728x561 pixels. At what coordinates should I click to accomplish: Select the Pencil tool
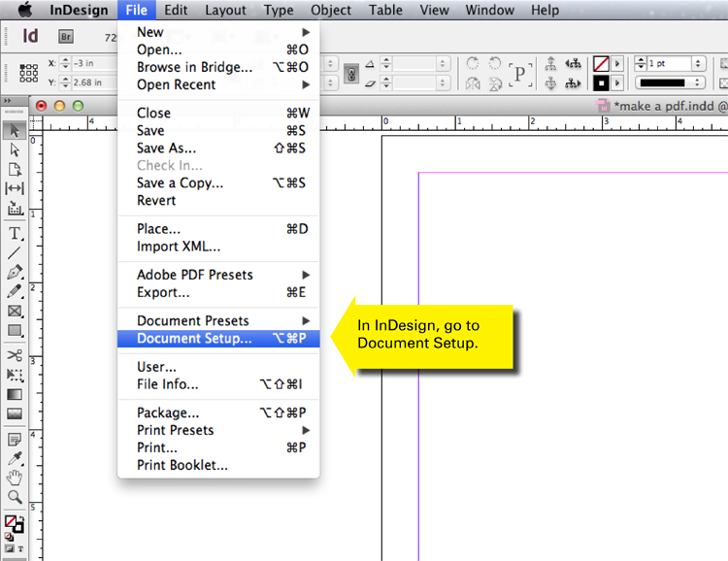[15, 291]
